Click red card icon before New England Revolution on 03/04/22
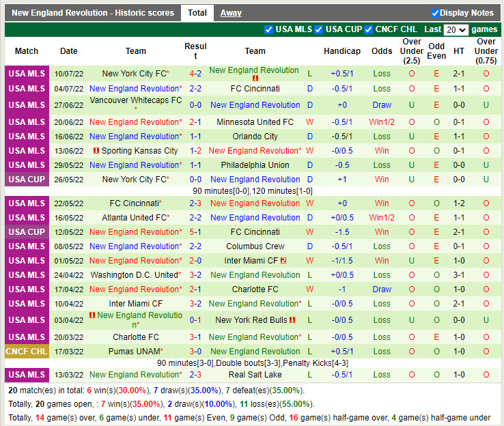The width and height of the screenshot is (504, 426). point(92,316)
